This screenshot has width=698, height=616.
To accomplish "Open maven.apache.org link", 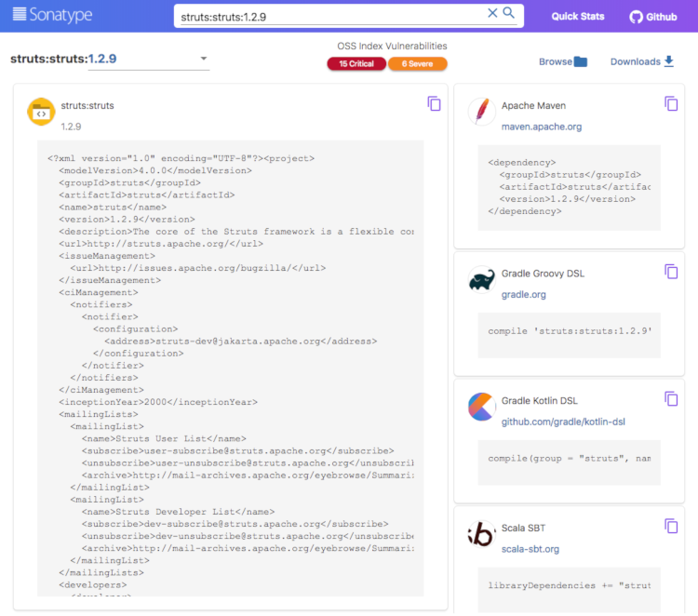I will pyautogui.click(x=542, y=127).
